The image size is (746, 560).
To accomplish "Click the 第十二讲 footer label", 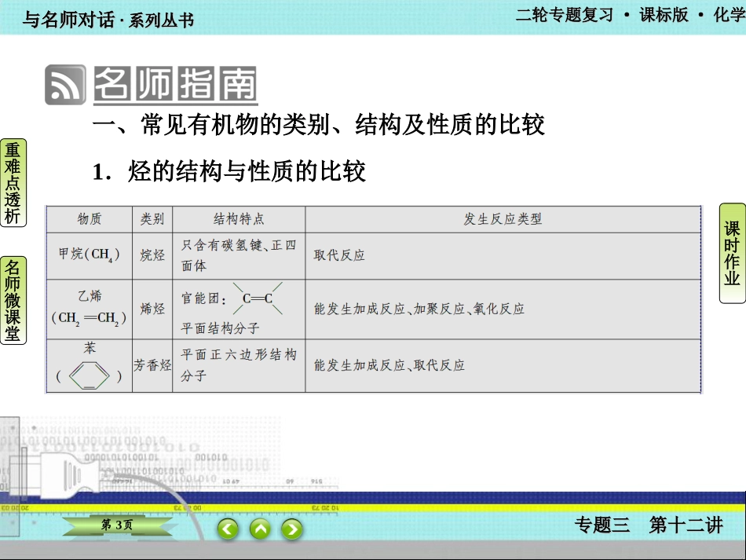I will click(686, 525).
